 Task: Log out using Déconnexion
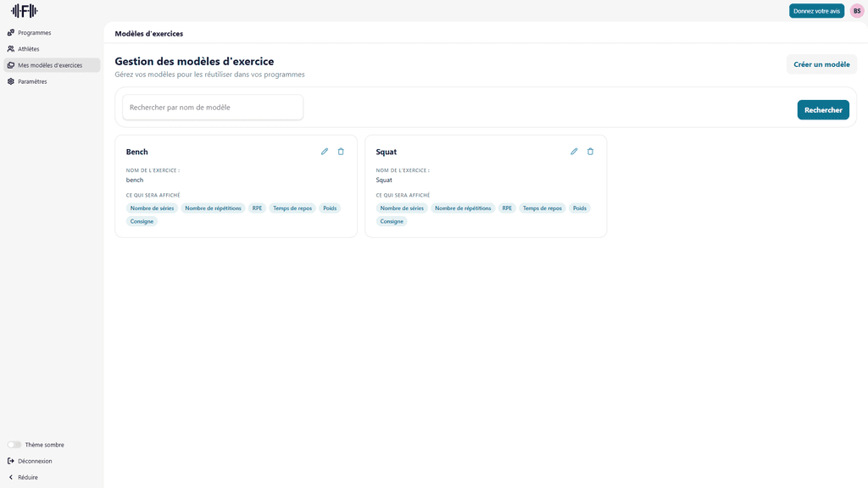point(34,461)
